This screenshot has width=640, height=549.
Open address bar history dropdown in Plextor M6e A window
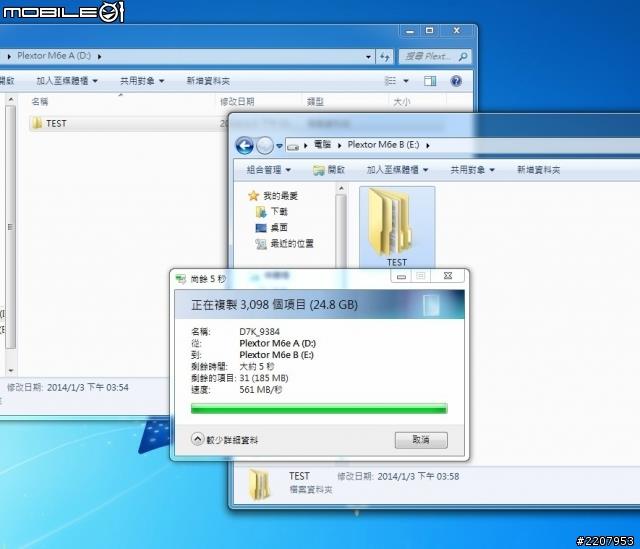click(x=368, y=57)
